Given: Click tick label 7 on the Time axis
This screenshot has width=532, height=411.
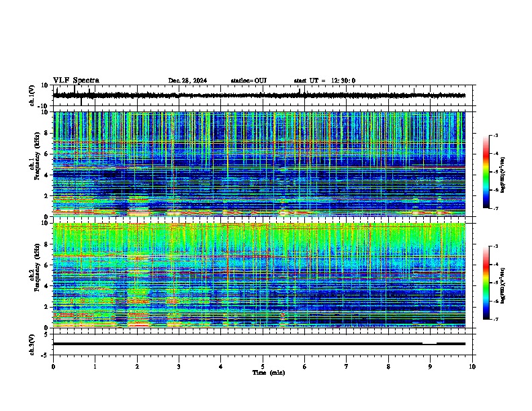Looking at the screenshot, I should click(x=347, y=367).
